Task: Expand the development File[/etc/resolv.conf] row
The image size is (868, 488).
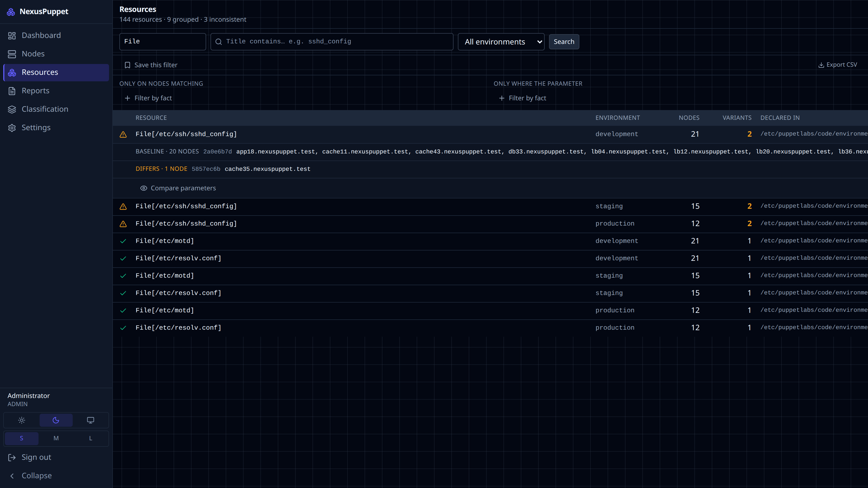Action: [x=490, y=258]
